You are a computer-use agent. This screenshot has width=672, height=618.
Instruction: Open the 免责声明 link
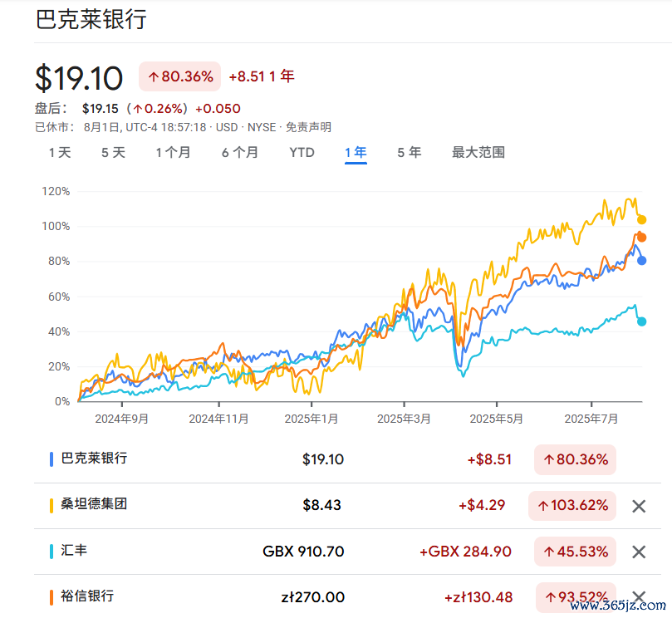pos(308,127)
